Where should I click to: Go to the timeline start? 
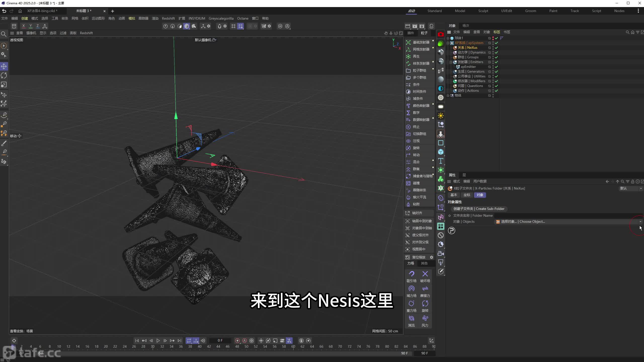point(137,341)
